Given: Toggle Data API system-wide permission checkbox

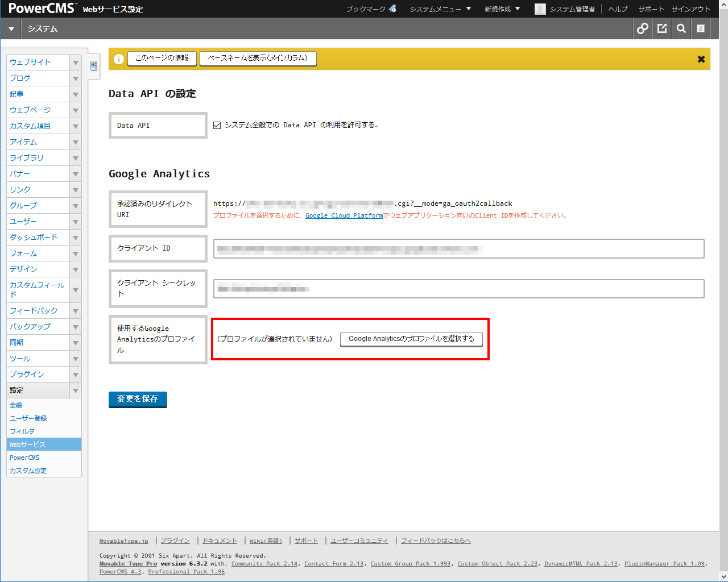Looking at the screenshot, I should coord(217,125).
